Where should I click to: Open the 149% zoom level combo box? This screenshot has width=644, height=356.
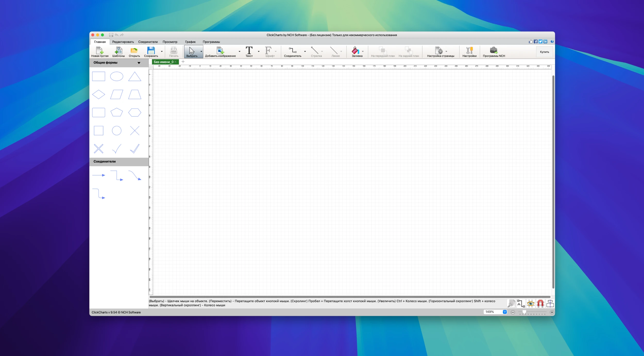505,312
